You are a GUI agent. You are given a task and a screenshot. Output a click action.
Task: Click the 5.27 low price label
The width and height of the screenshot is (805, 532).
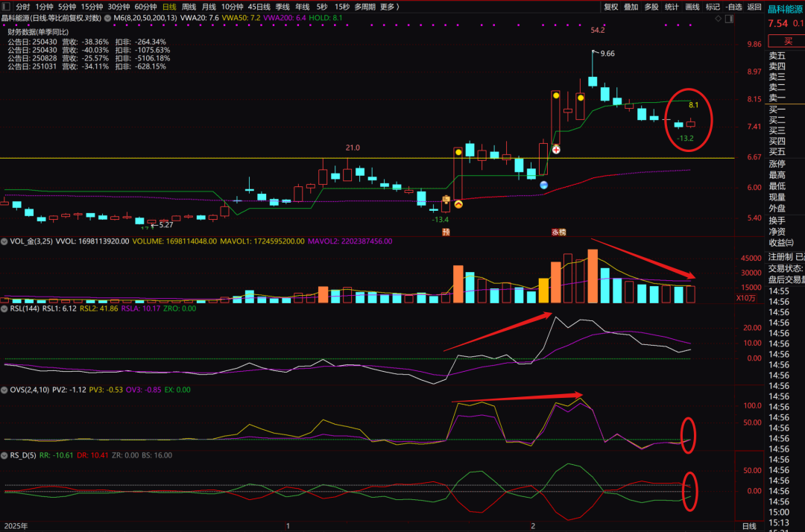tap(165, 225)
